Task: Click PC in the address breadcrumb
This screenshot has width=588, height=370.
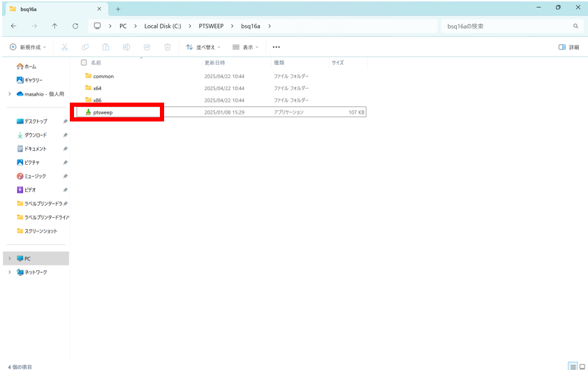Action: click(x=123, y=26)
